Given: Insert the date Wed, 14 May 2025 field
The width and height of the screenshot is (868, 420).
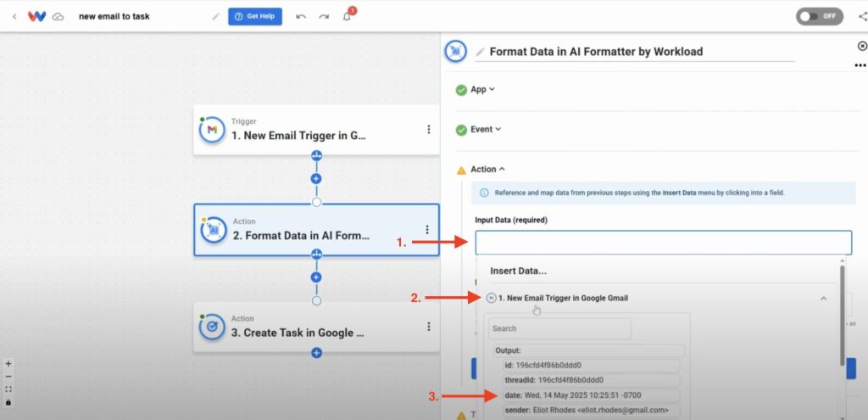Looking at the screenshot, I should pyautogui.click(x=591, y=395).
